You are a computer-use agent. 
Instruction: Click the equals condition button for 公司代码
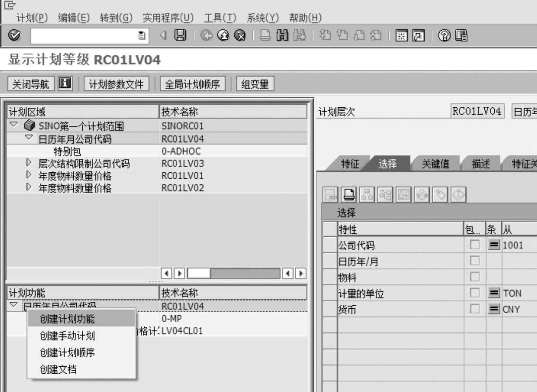tap(493, 245)
